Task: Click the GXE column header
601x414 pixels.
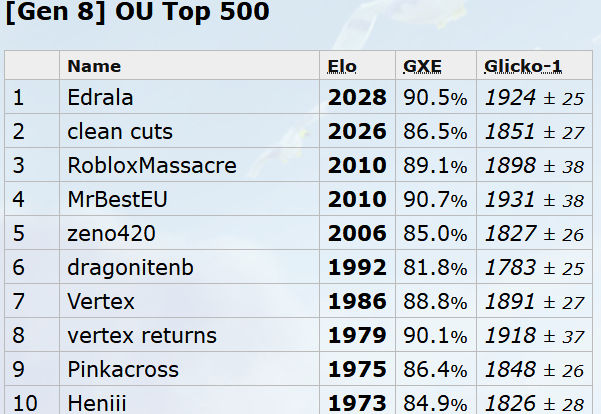Action: pyautogui.click(x=422, y=66)
